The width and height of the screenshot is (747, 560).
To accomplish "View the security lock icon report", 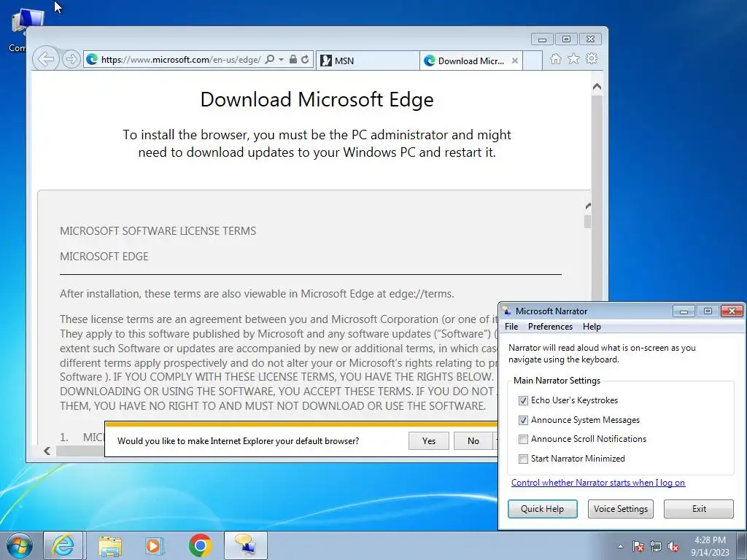I will coord(293,60).
